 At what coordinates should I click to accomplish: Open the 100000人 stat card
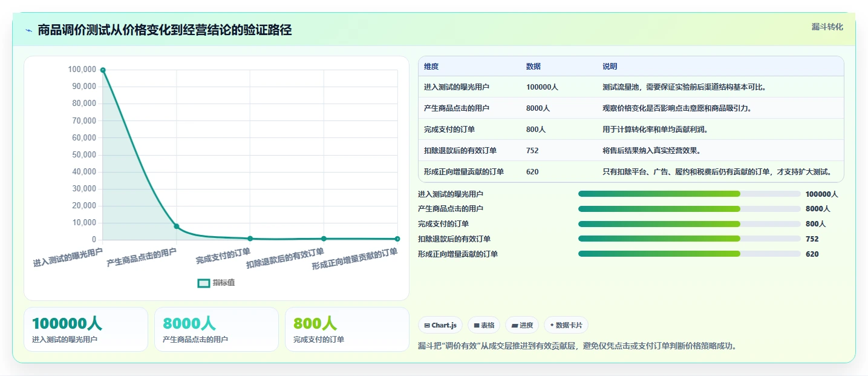pyautogui.click(x=85, y=329)
